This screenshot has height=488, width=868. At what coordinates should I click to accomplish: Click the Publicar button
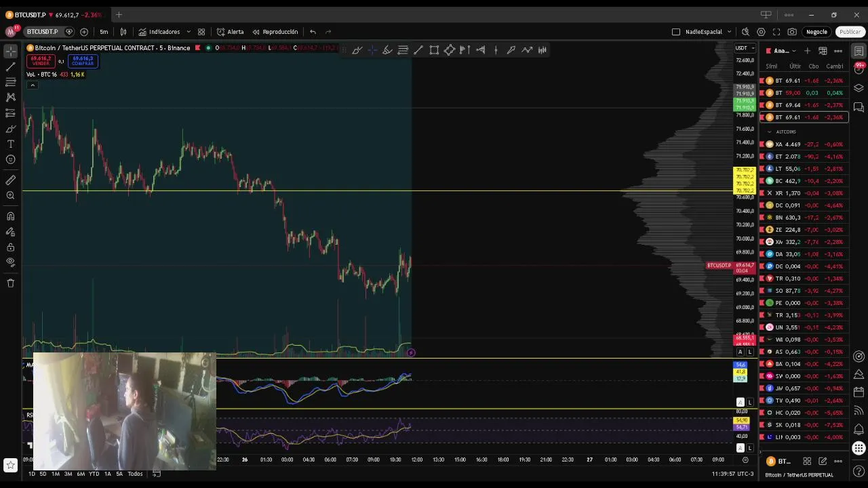pos(850,32)
